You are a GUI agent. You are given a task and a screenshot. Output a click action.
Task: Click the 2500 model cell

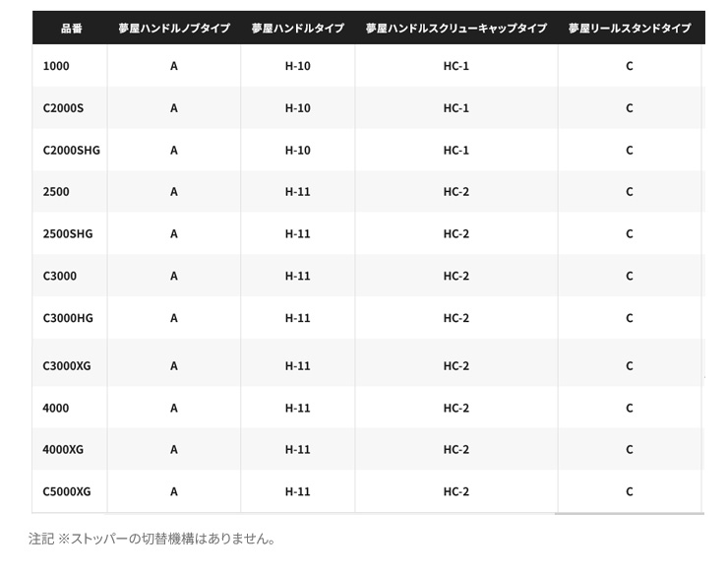point(56,192)
